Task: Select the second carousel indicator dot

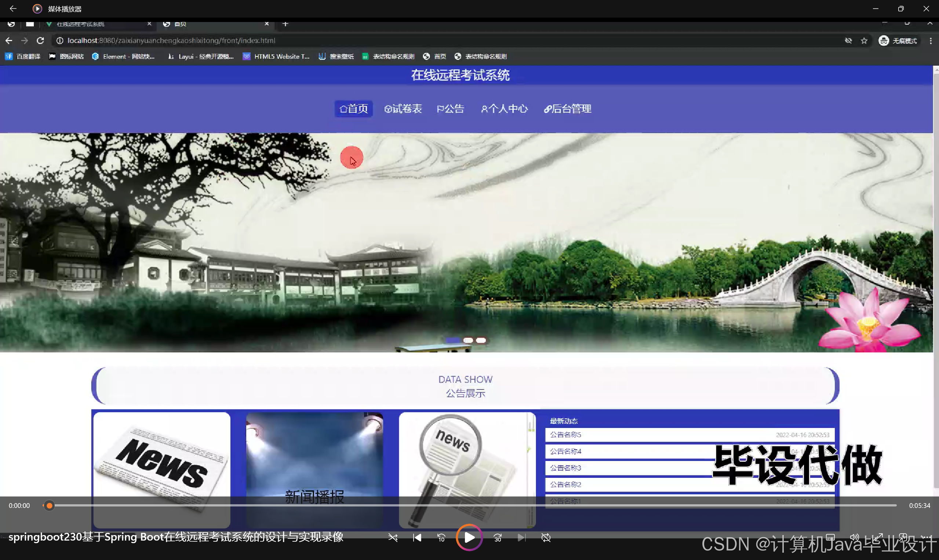Action: [x=468, y=340]
